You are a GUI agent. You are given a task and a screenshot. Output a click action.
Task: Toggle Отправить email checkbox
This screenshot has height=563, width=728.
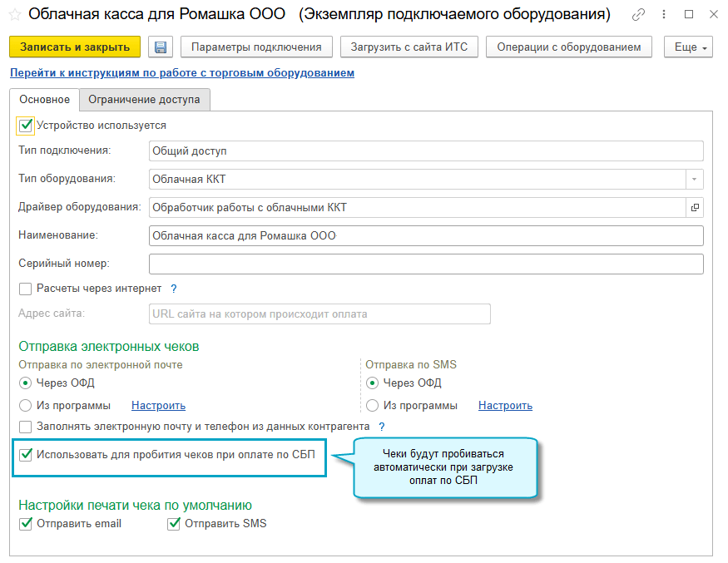(x=26, y=524)
